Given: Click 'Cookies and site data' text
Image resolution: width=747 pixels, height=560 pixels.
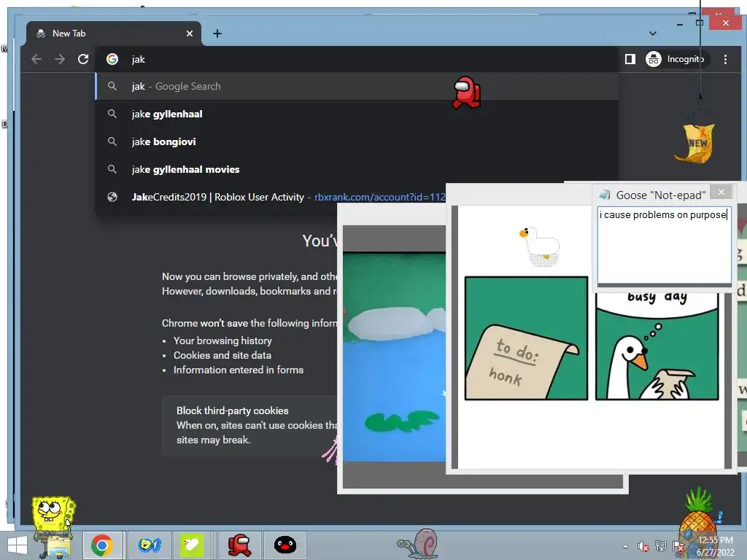Looking at the screenshot, I should (222, 355).
